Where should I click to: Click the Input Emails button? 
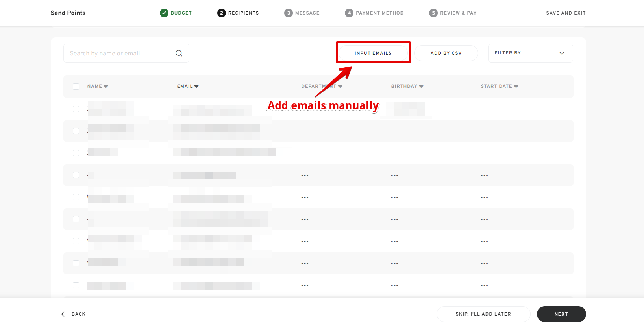tap(373, 53)
